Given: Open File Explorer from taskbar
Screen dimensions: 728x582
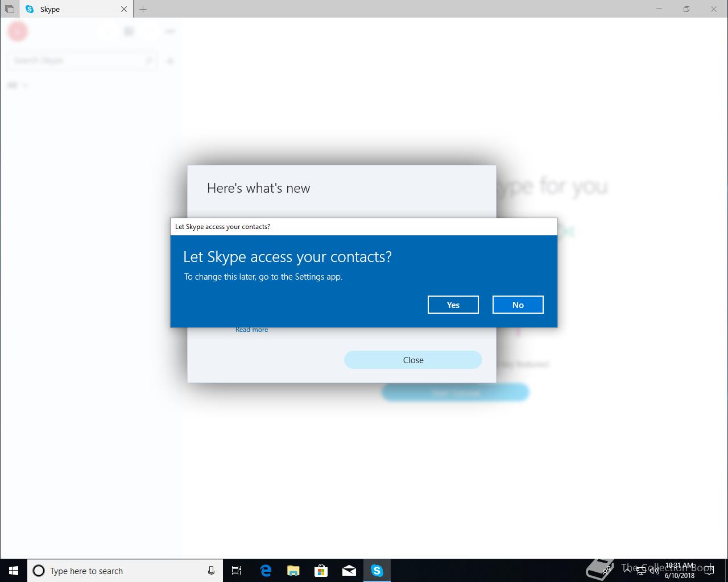Looking at the screenshot, I should point(293,571).
